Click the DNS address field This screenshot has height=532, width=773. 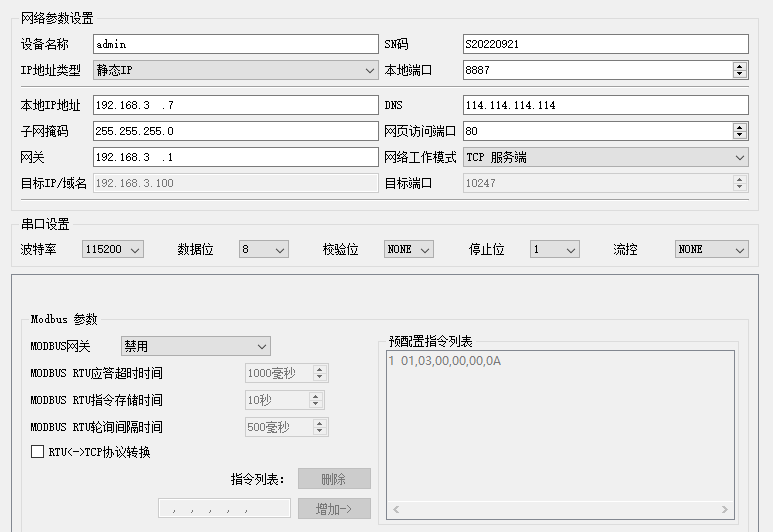tap(605, 105)
